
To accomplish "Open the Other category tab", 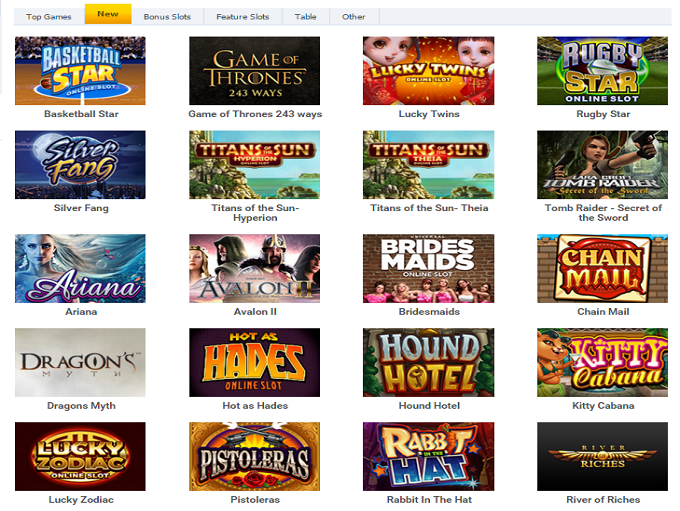I will [x=354, y=17].
